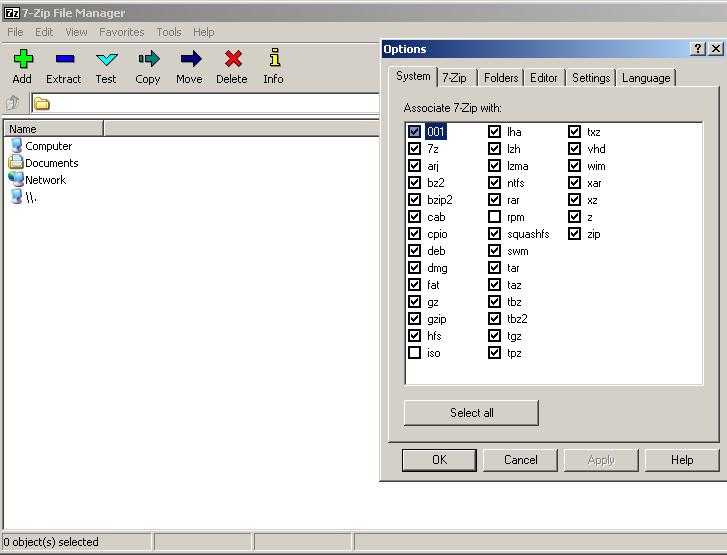
Task: Click the Options dialog help question button
Action: tap(698, 49)
